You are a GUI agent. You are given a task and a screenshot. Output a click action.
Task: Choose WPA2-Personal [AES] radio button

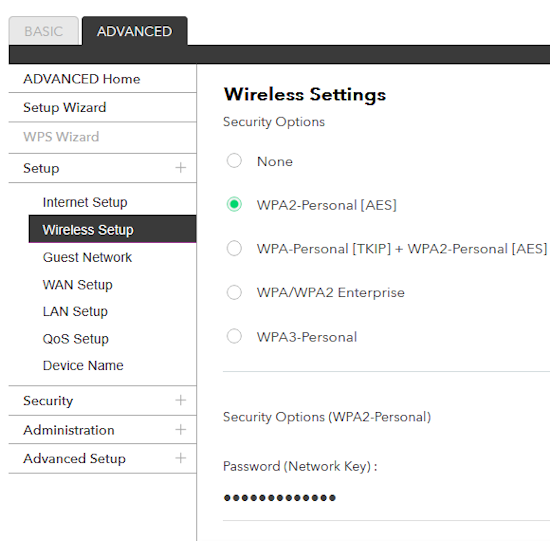pyautogui.click(x=234, y=204)
